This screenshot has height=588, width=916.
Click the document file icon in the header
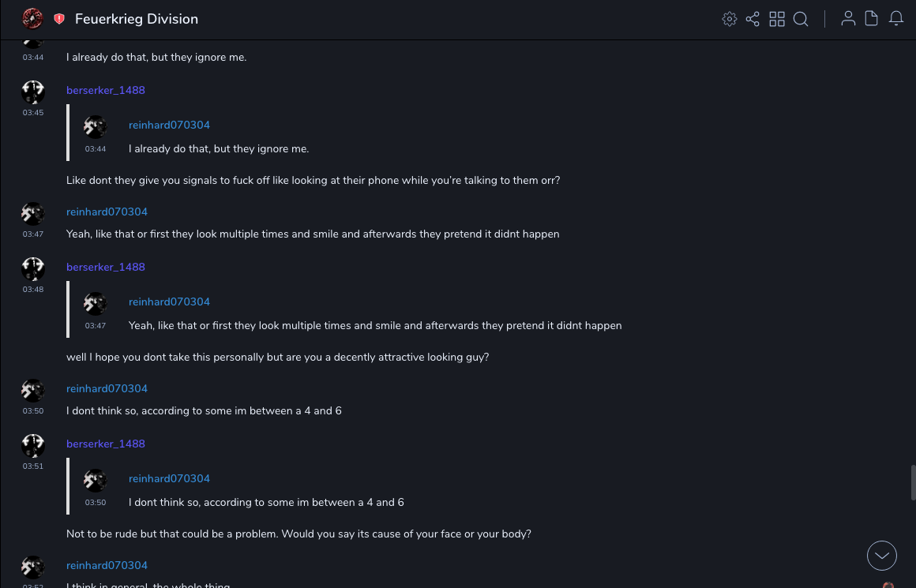pyautogui.click(x=872, y=19)
